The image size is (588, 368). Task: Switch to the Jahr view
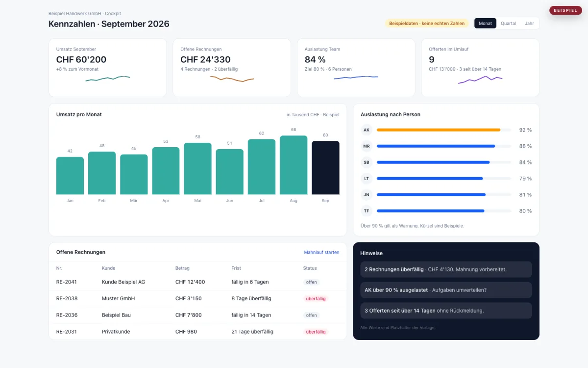pos(529,24)
